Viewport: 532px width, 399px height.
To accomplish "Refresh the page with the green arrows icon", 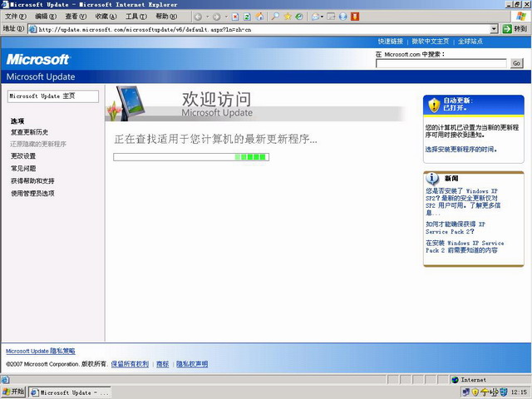I will 248,17.
